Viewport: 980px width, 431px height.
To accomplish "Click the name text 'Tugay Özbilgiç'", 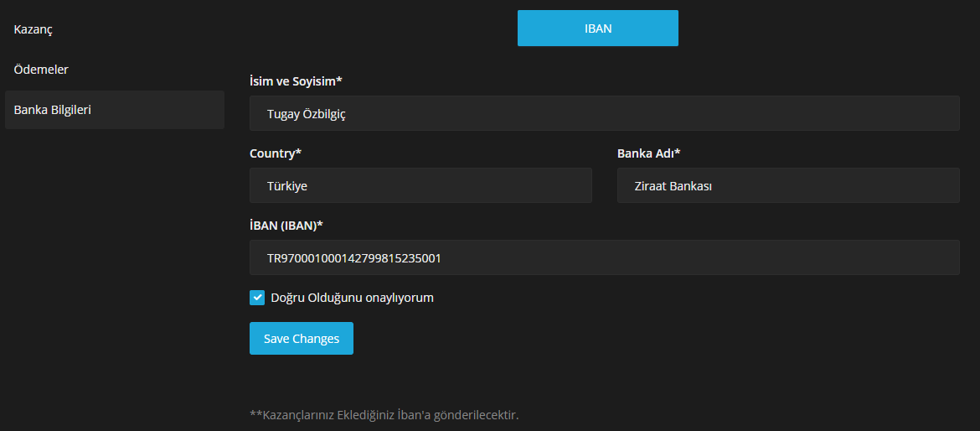I will (x=306, y=114).
